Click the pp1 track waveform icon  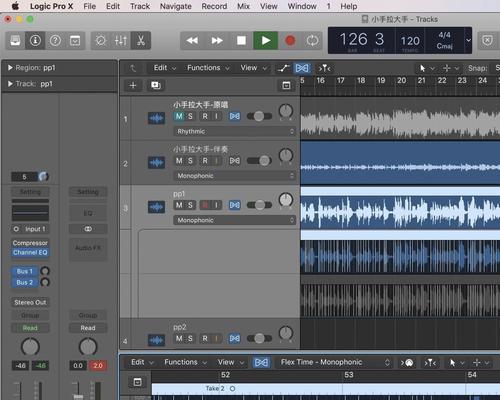tap(156, 207)
